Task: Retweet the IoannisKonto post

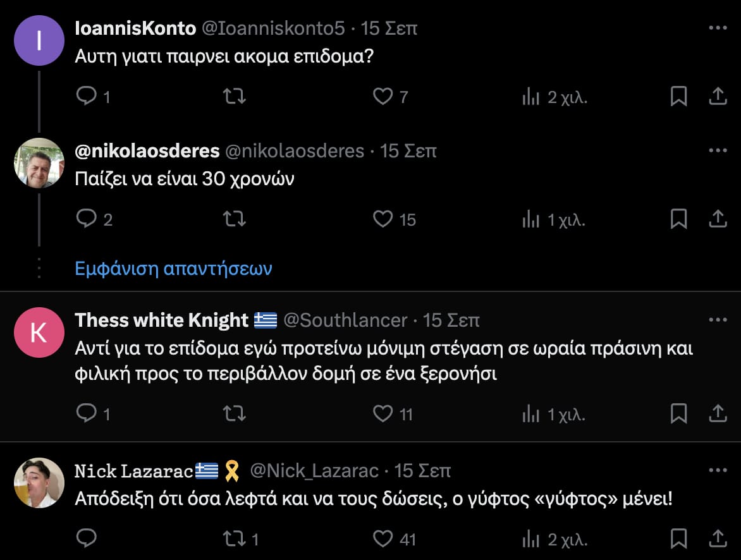Action: coord(235,97)
